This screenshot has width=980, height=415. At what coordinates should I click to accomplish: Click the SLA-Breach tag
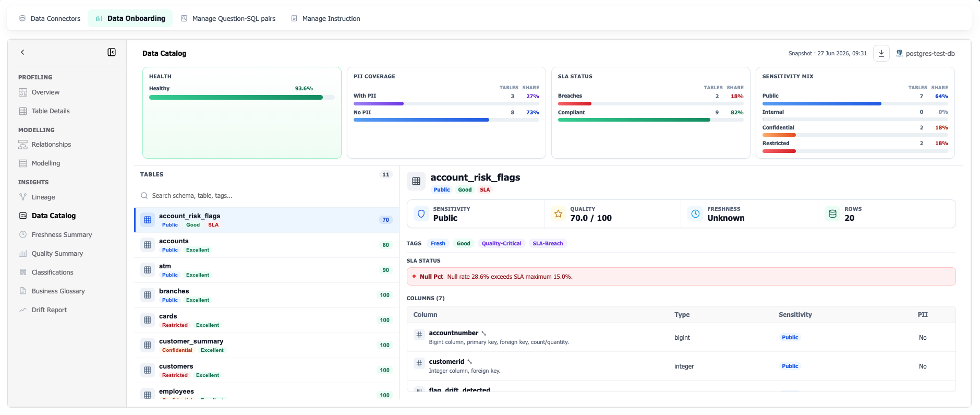pos(548,243)
